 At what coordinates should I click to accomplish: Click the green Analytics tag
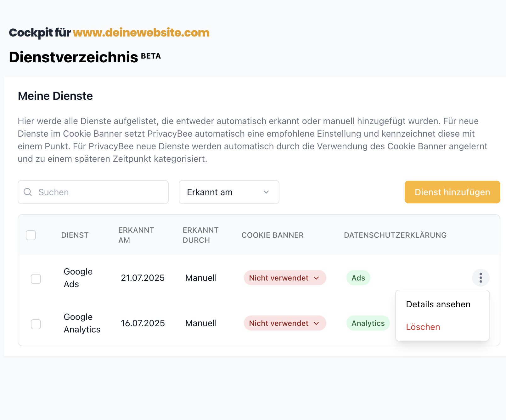point(368,323)
